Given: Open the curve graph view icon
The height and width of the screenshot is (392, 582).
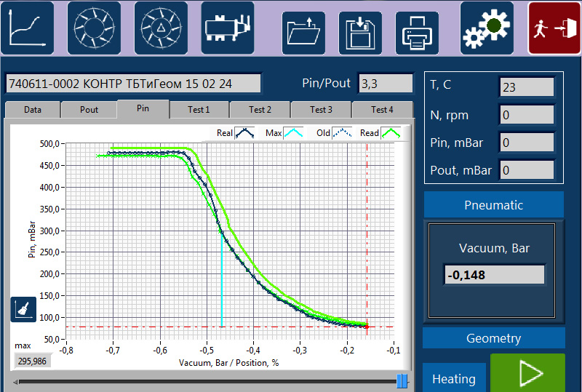Looking at the screenshot, I should click(27, 28).
